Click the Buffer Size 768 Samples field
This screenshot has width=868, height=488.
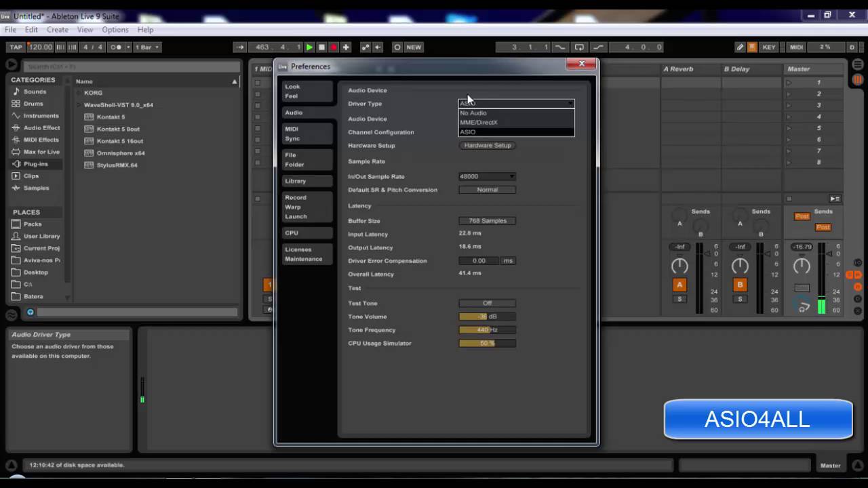[488, 221]
